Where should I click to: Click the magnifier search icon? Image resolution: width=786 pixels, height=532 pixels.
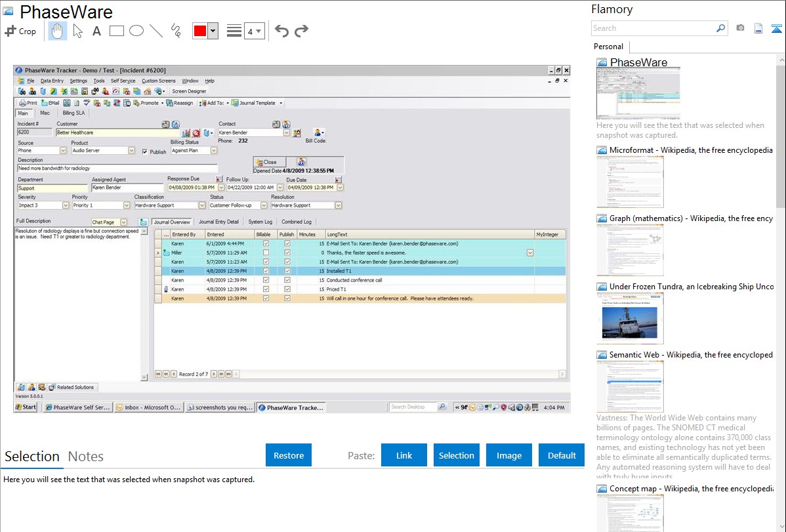(721, 28)
